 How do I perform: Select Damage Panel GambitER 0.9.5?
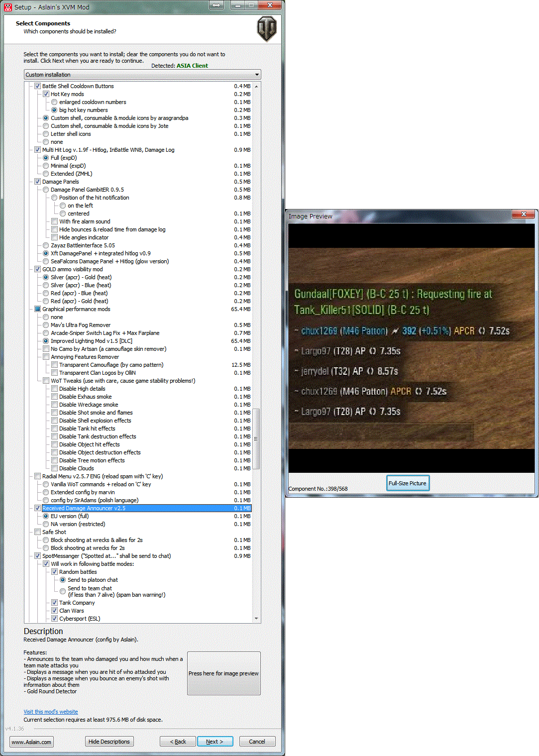[46, 190]
